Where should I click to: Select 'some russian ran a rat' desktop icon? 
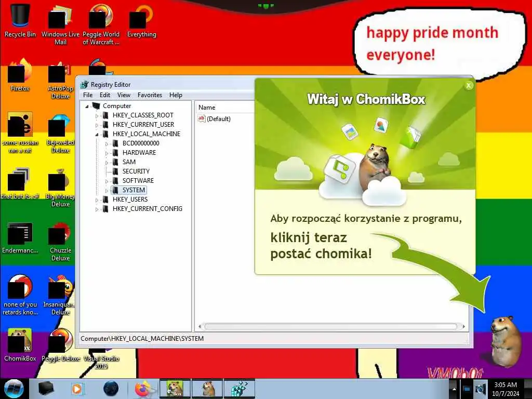tap(20, 132)
